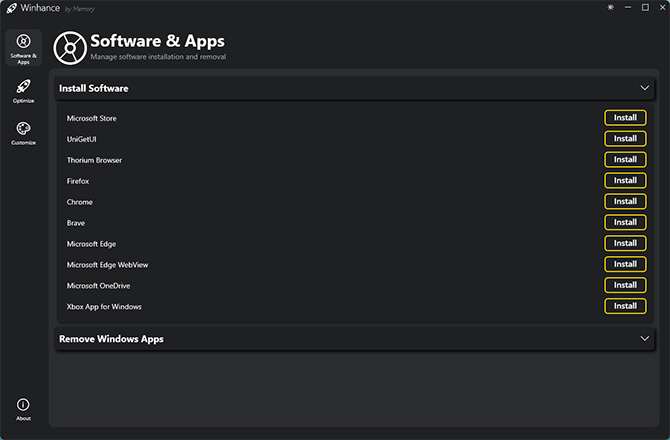
Task: Select the Xbox App for Windows label
Action: [x=104, y=307]
